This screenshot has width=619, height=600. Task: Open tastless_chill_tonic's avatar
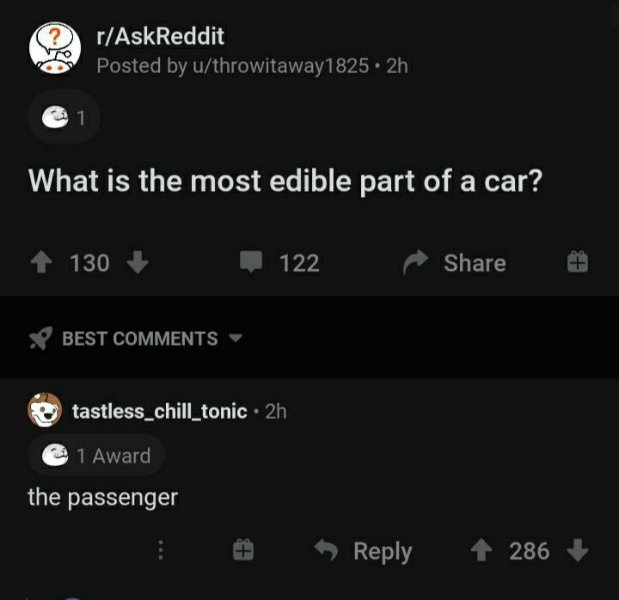45,411
